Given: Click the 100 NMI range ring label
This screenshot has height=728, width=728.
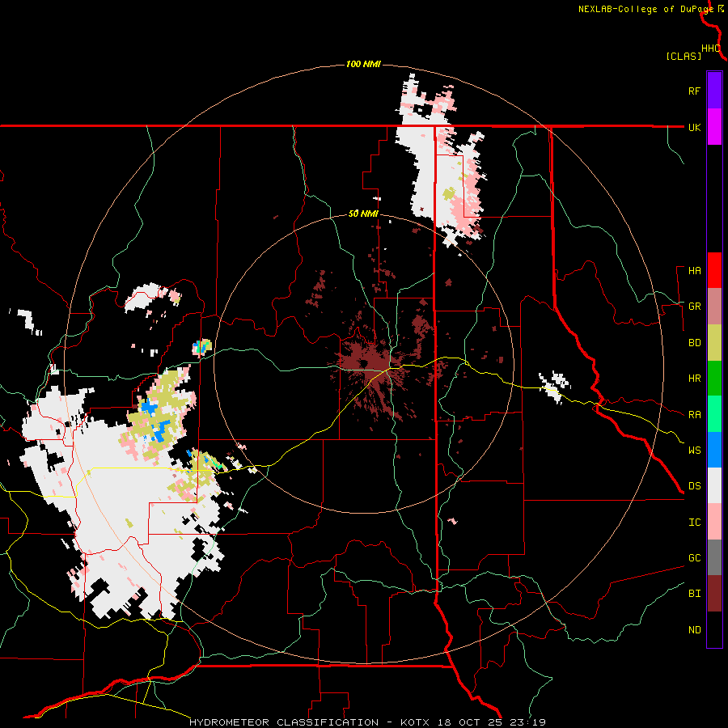Looking at the screenshot, I should tap(363, 64).
